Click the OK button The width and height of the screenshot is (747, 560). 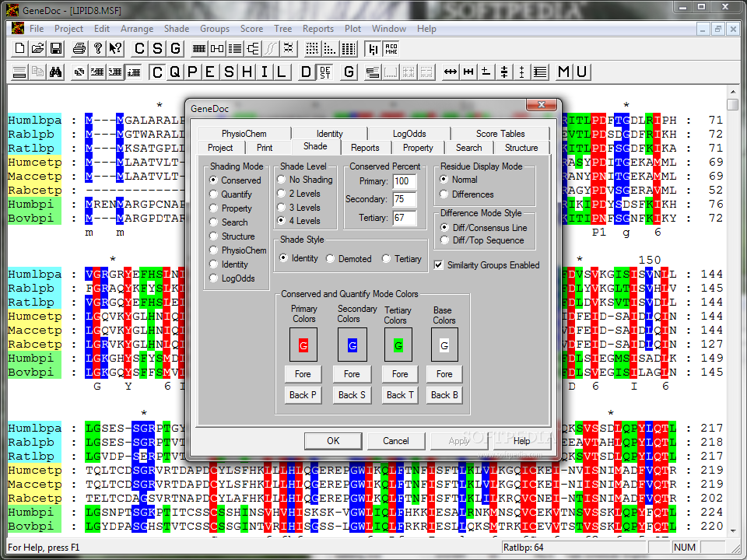coord(333,441)
